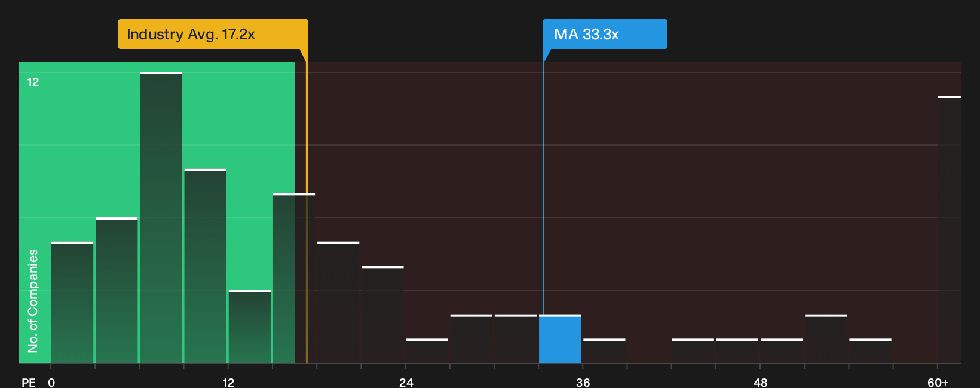Click the No. of Companies axis title
The height and width of the screenshot is (388, 980).
click(33, 301)
